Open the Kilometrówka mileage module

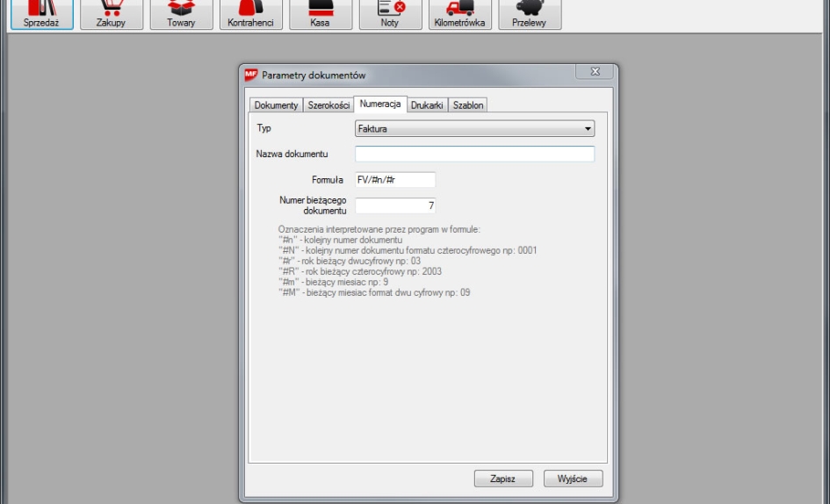pos(459,15)
